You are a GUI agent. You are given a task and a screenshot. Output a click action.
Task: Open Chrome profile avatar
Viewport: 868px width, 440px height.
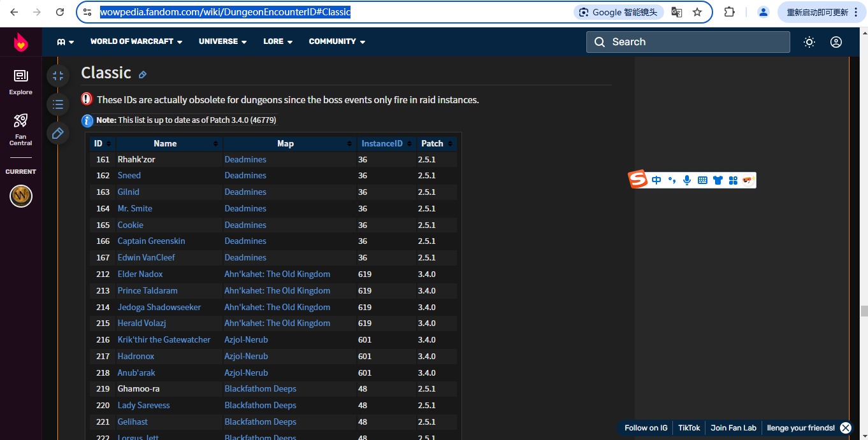click(763, 12)
